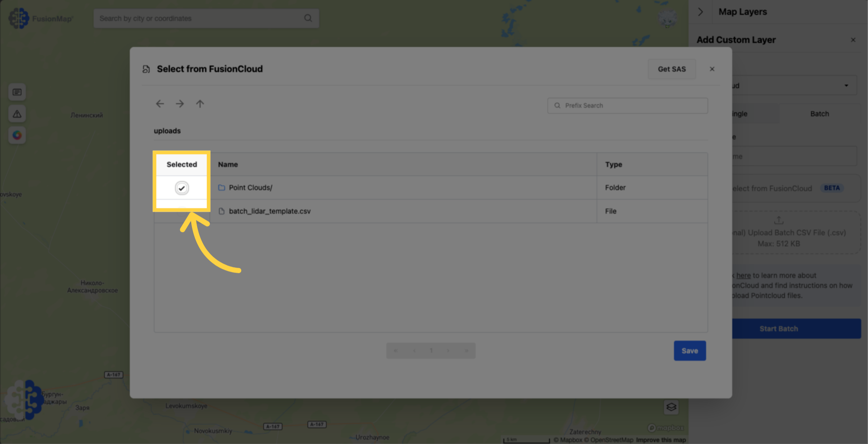Image resolution: width=868 pixels, height=444 pixels.
Task: Click the Point Clouds folder icon
Action: 222,188
